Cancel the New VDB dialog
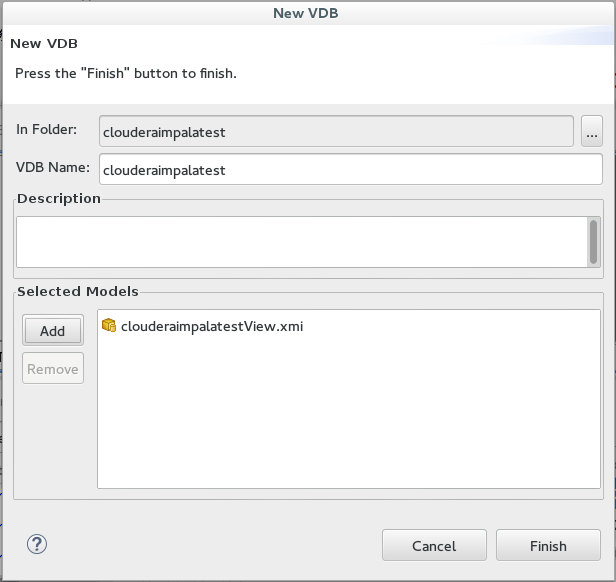The image size is (616, 582). [x=434, y=545]
